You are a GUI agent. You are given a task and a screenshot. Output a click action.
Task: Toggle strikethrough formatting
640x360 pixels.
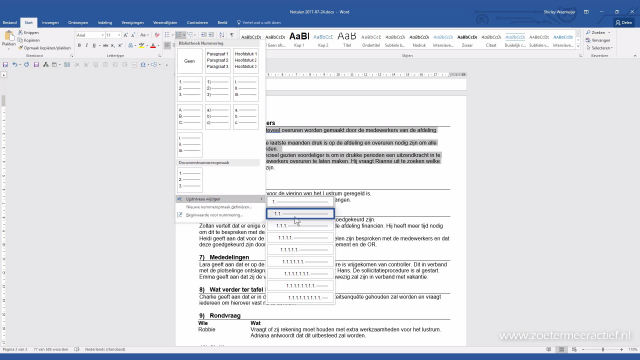105,45
